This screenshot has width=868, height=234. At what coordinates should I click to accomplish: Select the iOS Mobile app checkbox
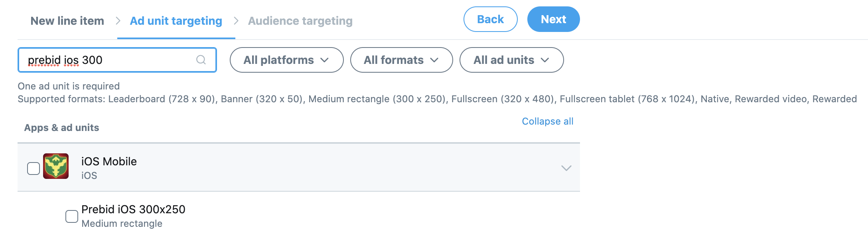[x=34, y=169]
